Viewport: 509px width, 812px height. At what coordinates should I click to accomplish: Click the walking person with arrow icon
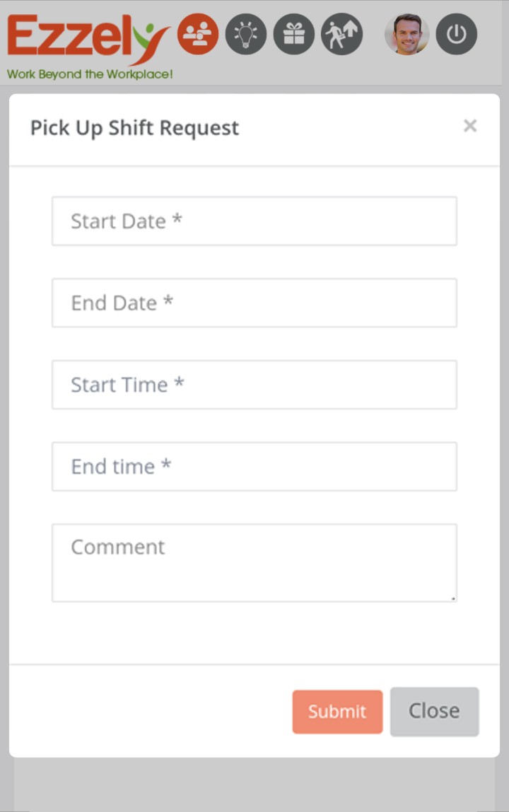tap(342, 34)
